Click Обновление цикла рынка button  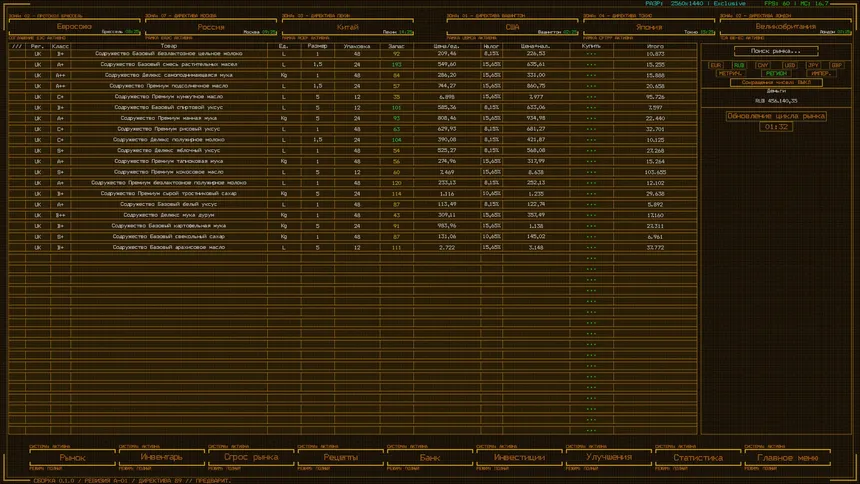pos(776,116)
